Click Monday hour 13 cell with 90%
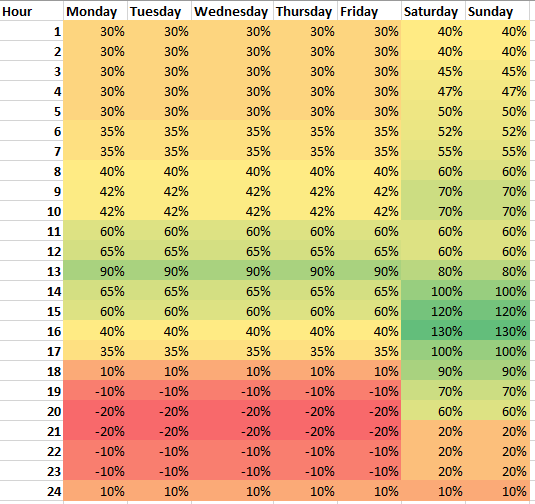 click(x=95, y=271)
